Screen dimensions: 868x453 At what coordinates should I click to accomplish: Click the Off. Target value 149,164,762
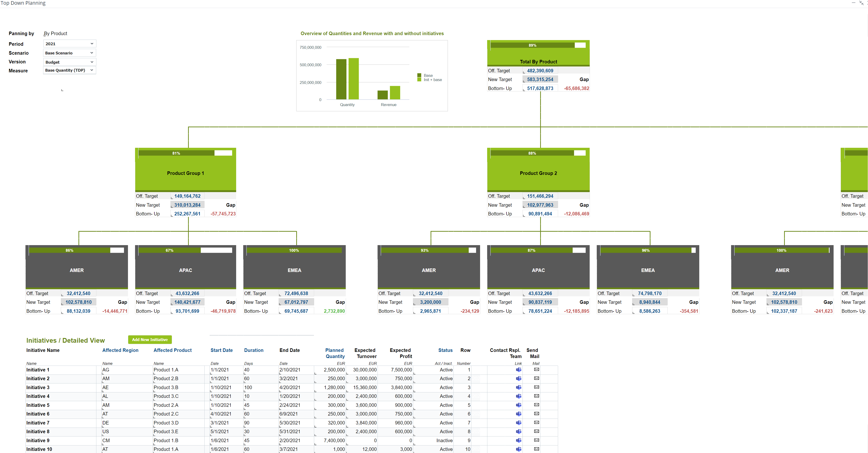tap(187, 196)
